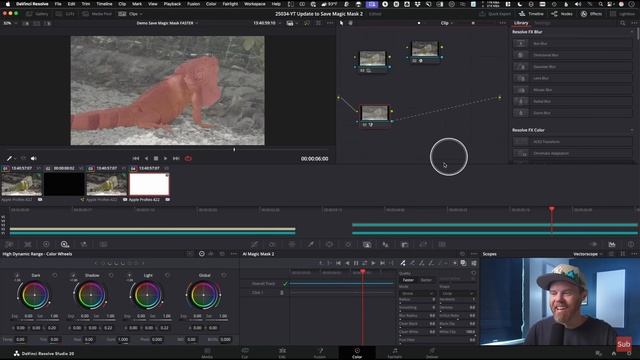Open the Media Pool panel
The image size is (640, 360).
(x=97, y=14)
